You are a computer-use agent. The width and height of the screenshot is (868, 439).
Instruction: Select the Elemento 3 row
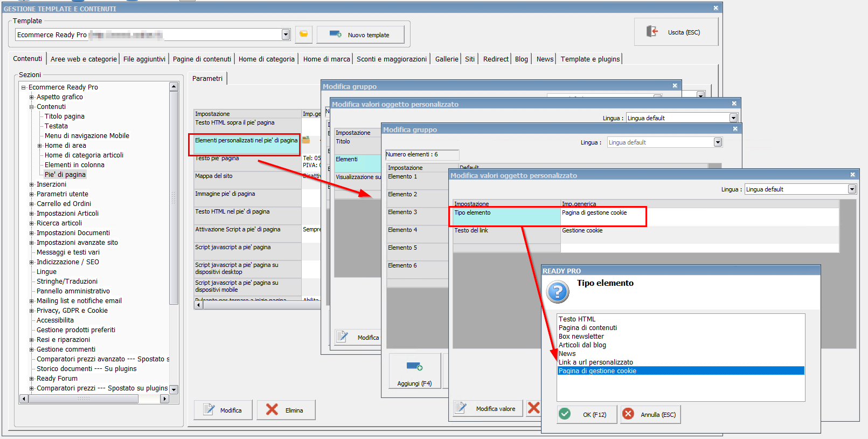[418, 216]
